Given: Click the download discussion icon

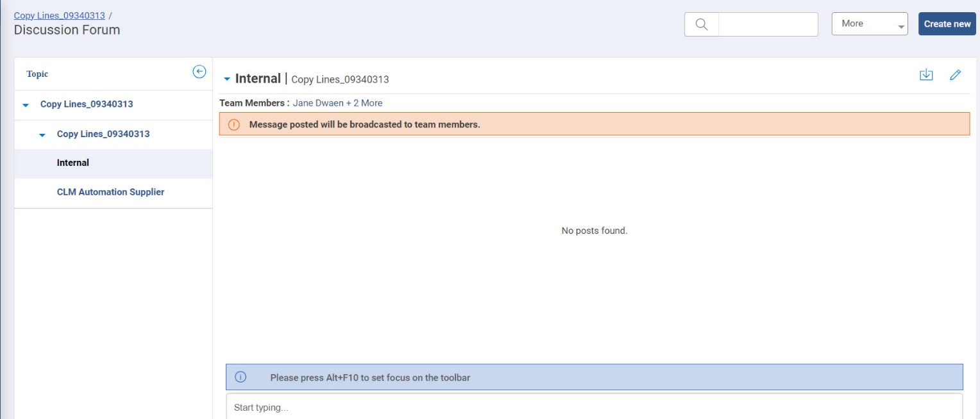Looking at the screenshot, I should pyautogui.click(x=926, y=75).
